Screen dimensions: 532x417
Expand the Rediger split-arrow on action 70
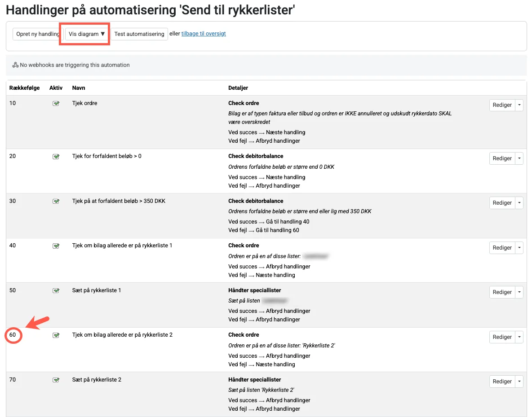pos(519,381)
